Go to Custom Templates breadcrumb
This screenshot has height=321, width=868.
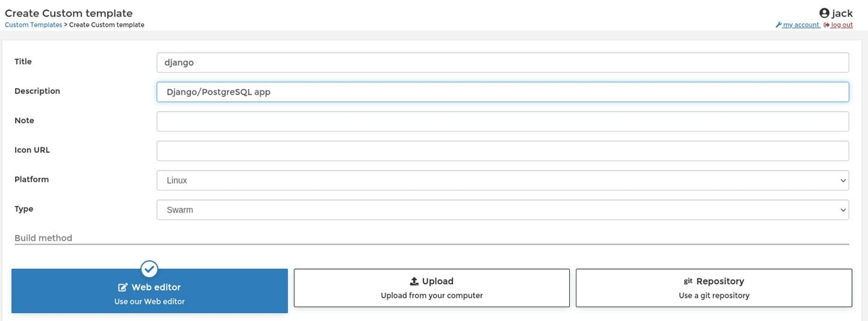click(x=33, y=25)
